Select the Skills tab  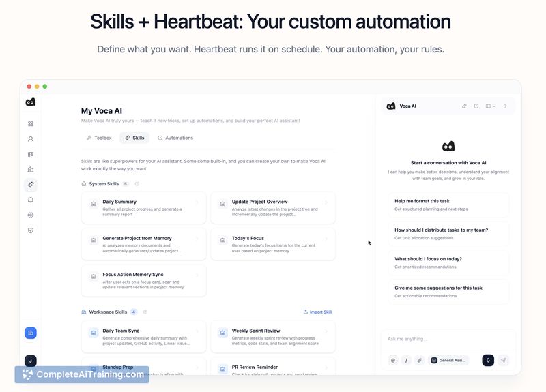[134, 138]
